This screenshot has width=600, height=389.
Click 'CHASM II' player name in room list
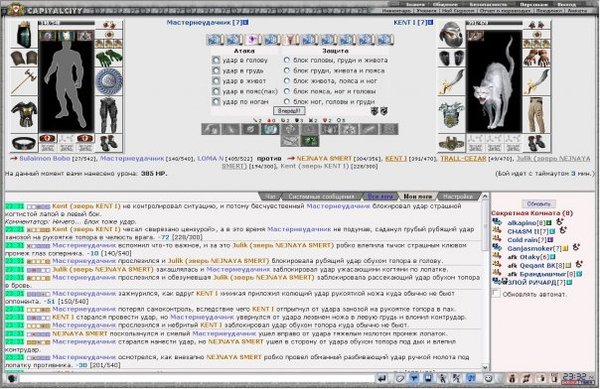coord(523,231)
